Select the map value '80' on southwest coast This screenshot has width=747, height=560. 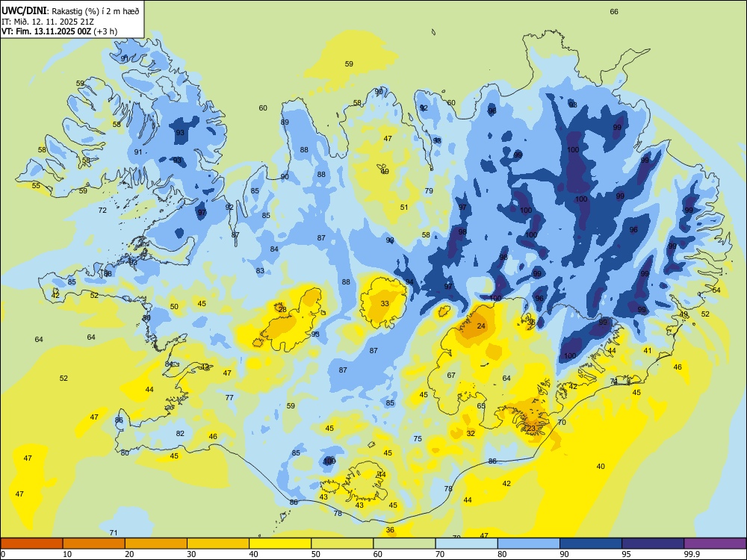click(x=125, y=453)
